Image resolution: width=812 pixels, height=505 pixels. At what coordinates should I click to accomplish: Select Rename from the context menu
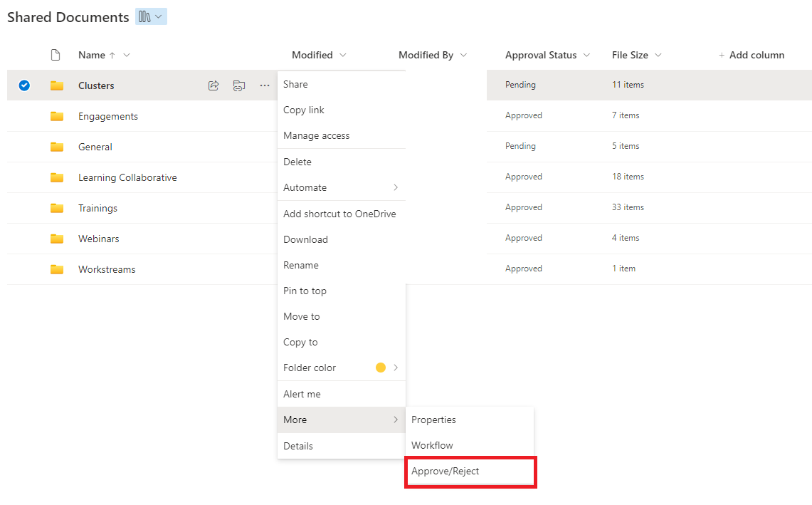tap(301, 264)
